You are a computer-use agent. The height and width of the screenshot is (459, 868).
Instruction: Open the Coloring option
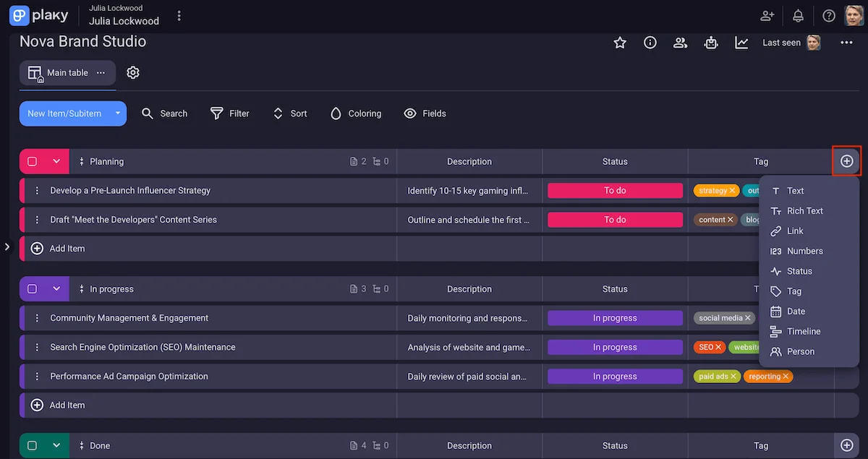[x=355, y=113]
